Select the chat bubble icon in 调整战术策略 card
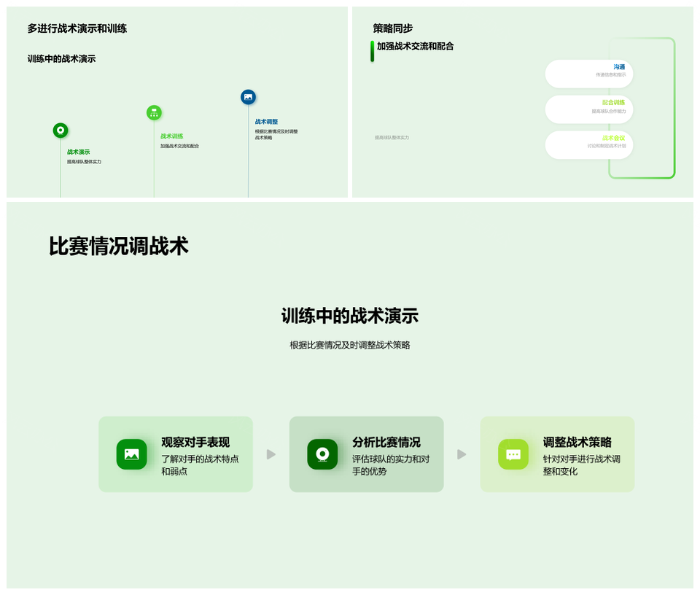The height and width of the screenshot is (595, 700). tap(513, 454)
